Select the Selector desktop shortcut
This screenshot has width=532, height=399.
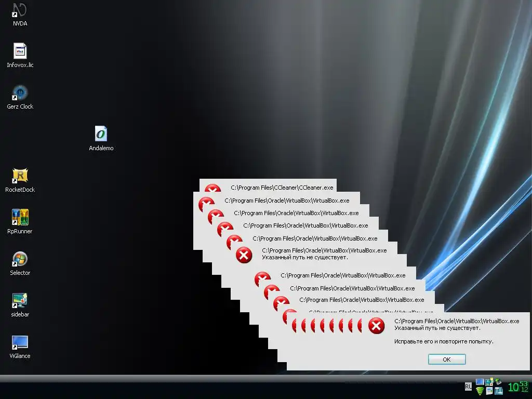tap(20, 263)
